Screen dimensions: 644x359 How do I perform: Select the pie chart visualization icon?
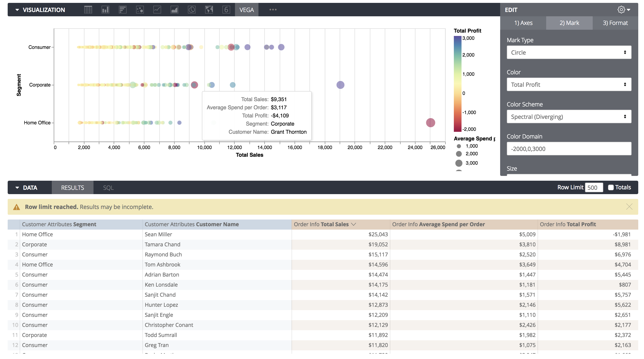[192, 10]
